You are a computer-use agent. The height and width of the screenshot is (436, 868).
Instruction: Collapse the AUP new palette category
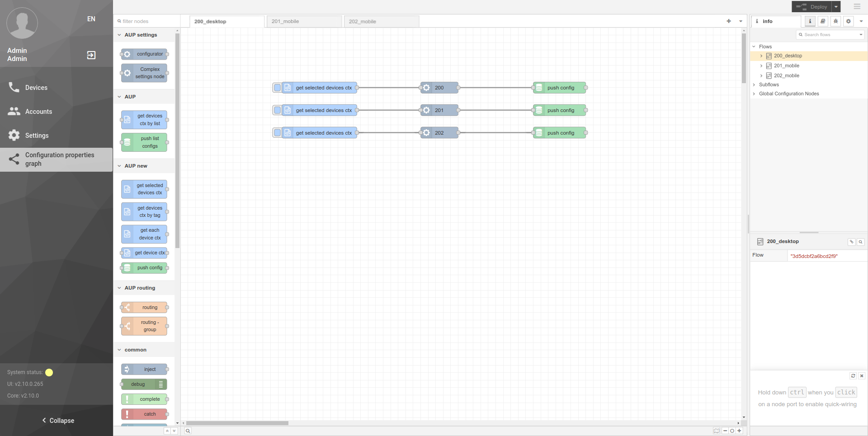tap(144, 166)
